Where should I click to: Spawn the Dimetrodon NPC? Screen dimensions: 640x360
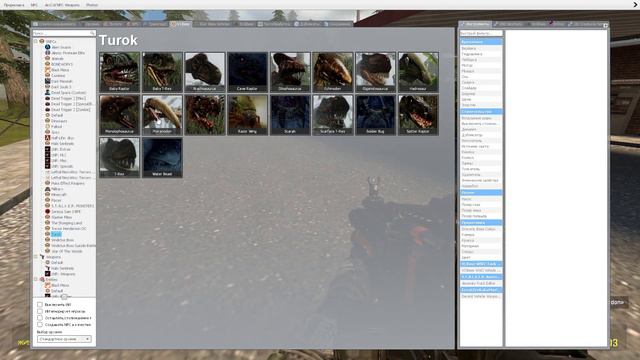[333, 72]
